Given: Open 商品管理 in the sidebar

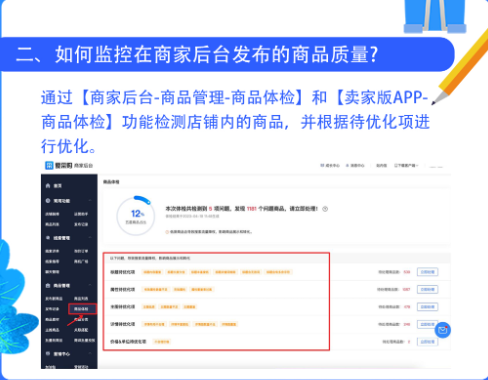Looking at the screenshot, I should (x=62, y=286).
